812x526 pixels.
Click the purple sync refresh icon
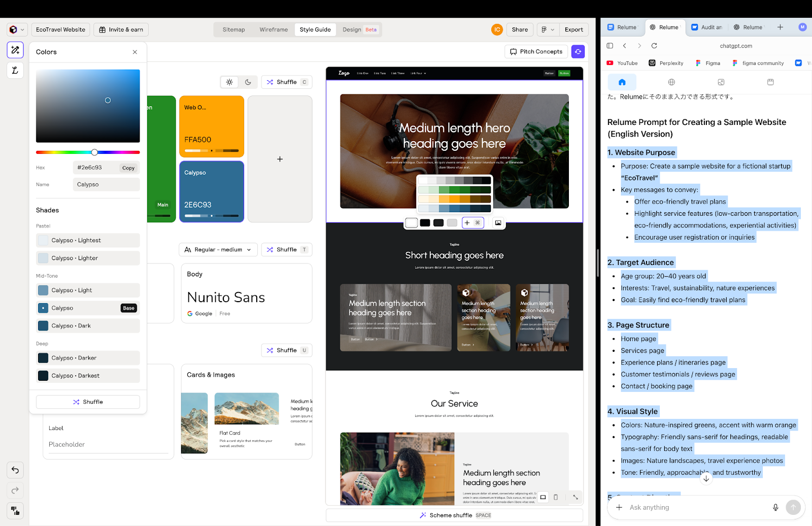click(x=578, y=51)
